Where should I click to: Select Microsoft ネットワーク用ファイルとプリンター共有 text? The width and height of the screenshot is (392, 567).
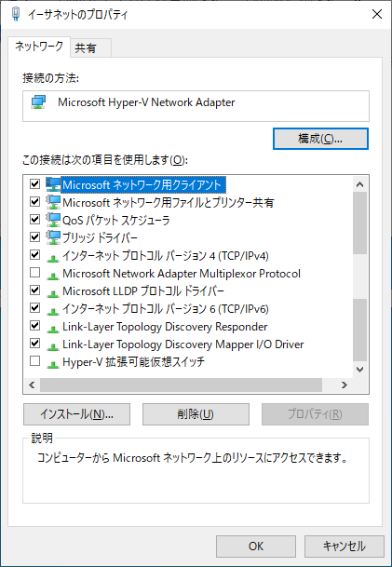169,203
